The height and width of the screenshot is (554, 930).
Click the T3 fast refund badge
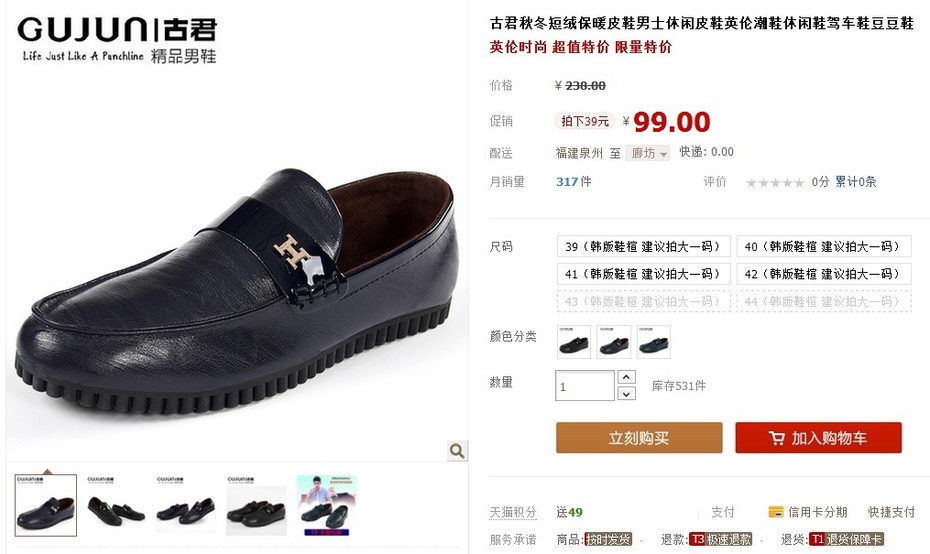[x=721, y=539]
